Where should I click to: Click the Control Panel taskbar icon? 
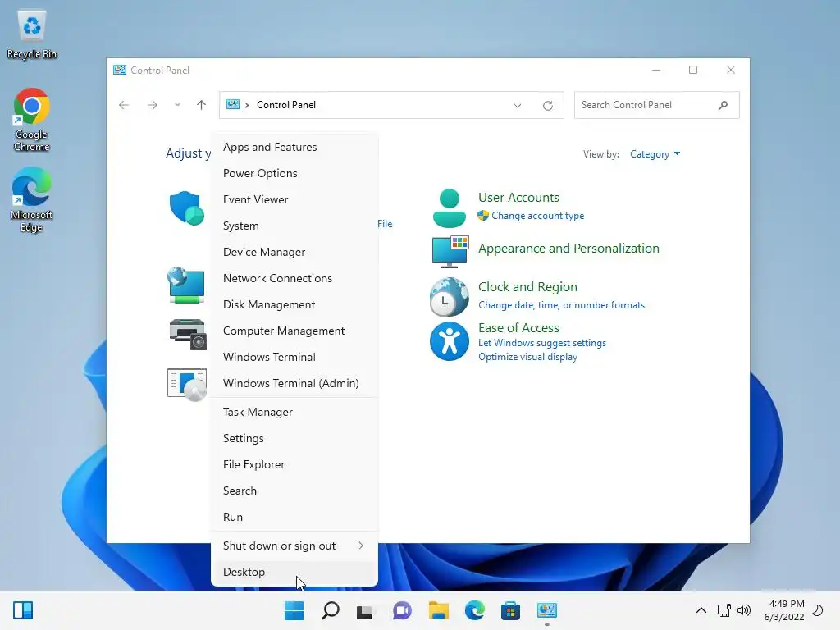[547, 610]
